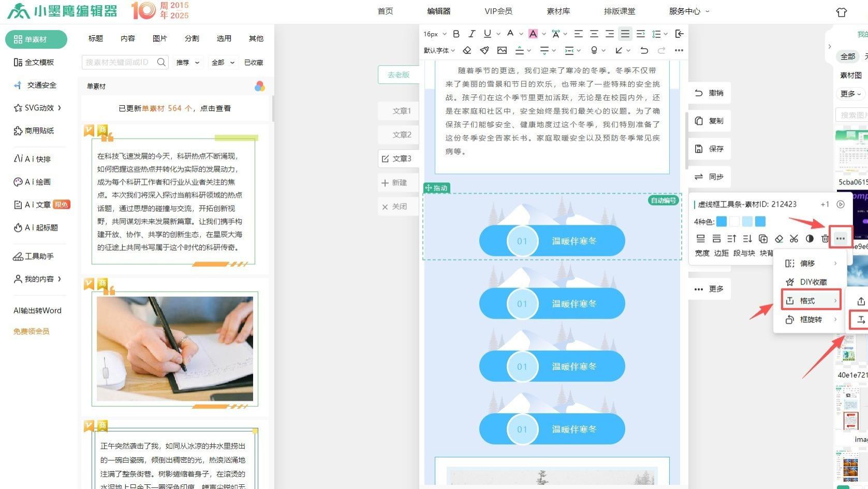
Task: Insert an image via the toolbar icon
Action: click(502, 50)
